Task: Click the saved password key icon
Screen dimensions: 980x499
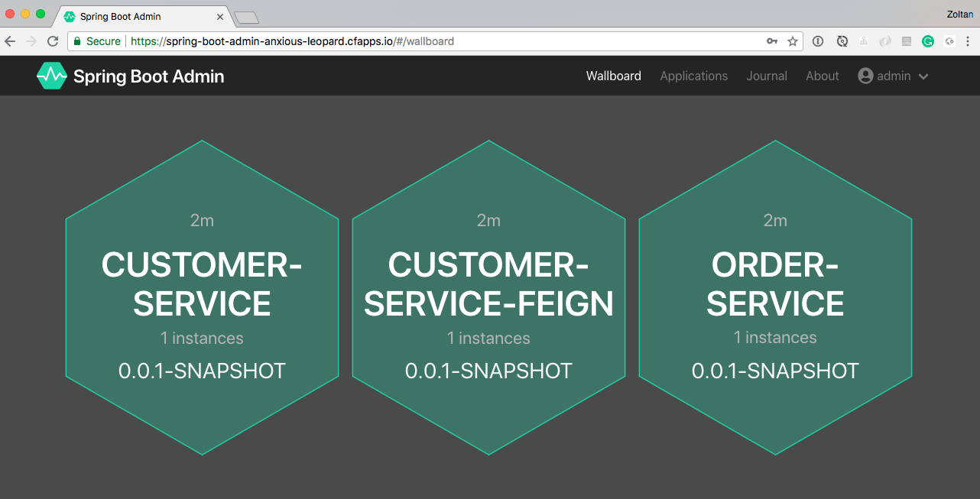Action: 772,41
